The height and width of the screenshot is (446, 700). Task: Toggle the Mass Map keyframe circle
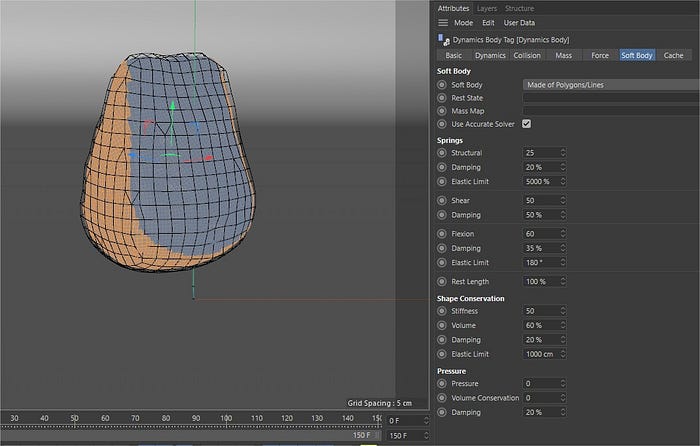(442, 111)
